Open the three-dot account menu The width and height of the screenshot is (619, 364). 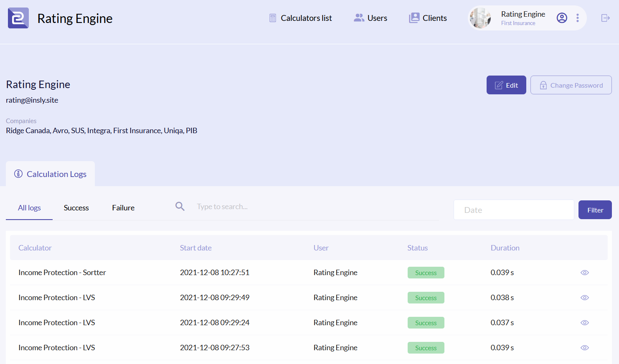tap(577, 18)
